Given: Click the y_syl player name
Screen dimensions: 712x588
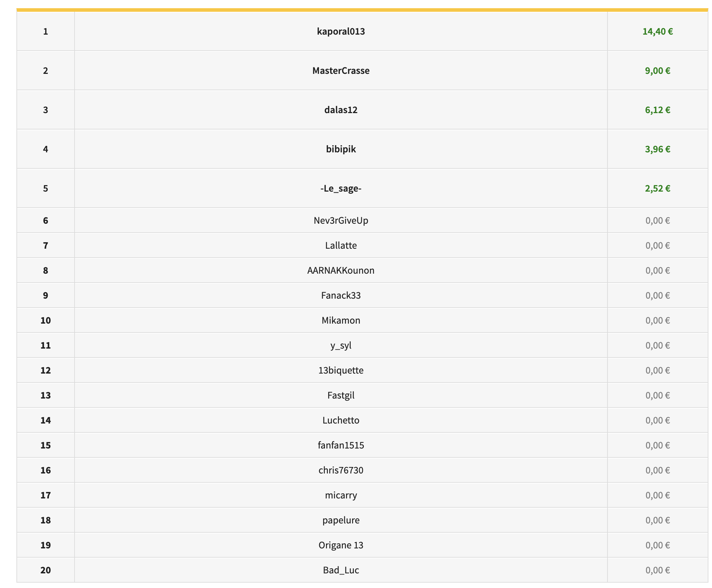Looking at the screenshot, I should (341, 345).
